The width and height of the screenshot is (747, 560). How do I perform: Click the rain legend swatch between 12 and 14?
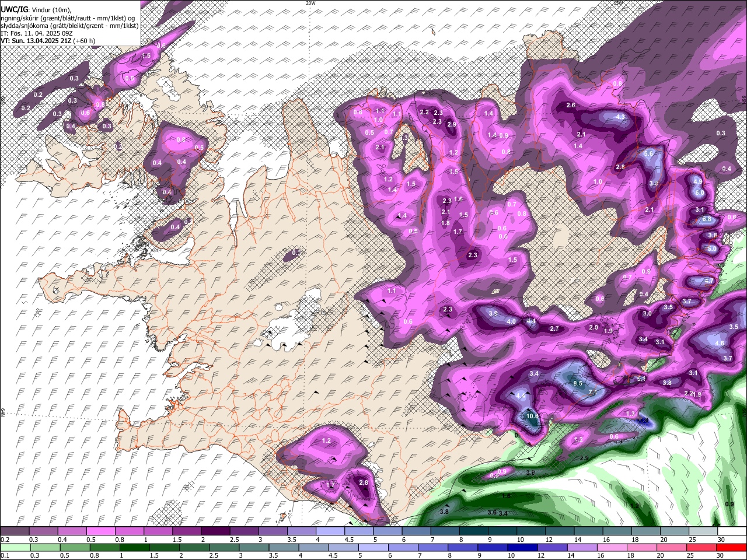coord(552,547)
